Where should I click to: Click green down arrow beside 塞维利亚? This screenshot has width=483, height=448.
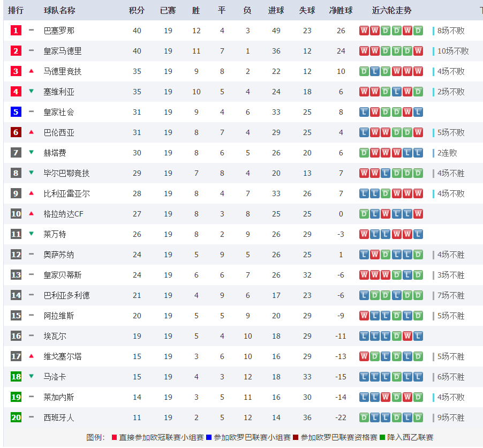tap(31, 92)
